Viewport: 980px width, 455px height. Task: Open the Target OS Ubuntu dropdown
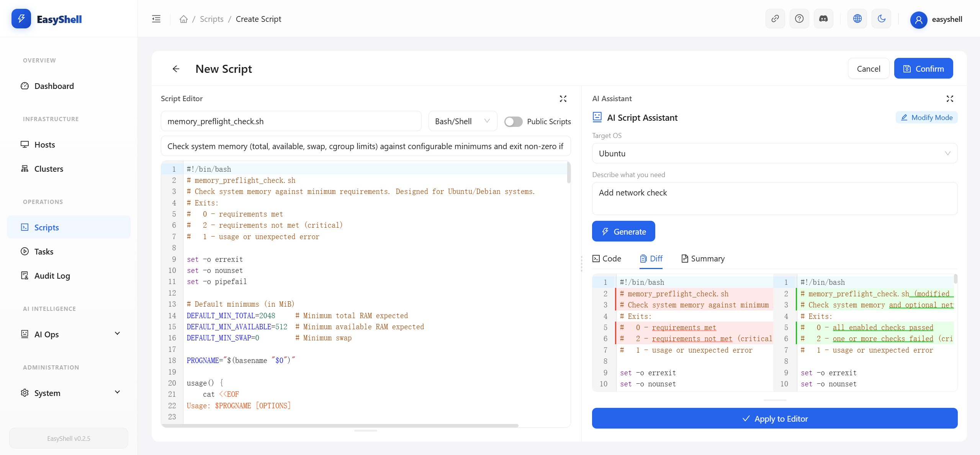pyautogui.click(x=774, y=153)
